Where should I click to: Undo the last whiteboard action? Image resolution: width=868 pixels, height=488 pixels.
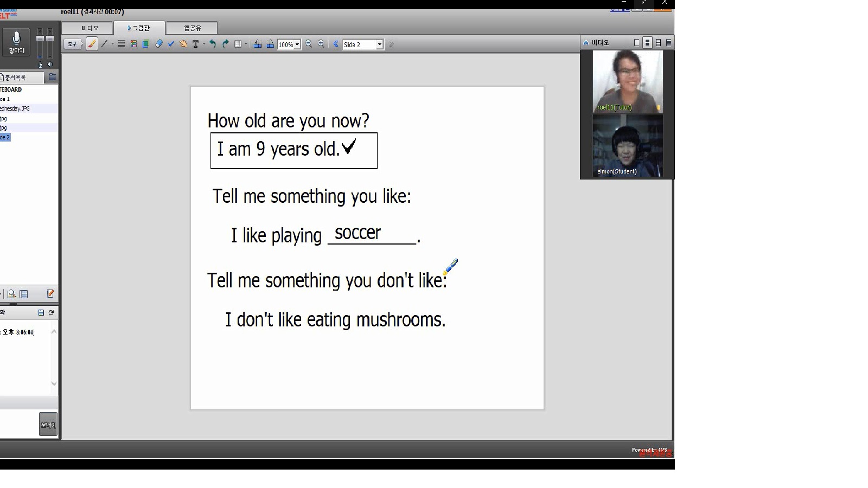point(213,44)
